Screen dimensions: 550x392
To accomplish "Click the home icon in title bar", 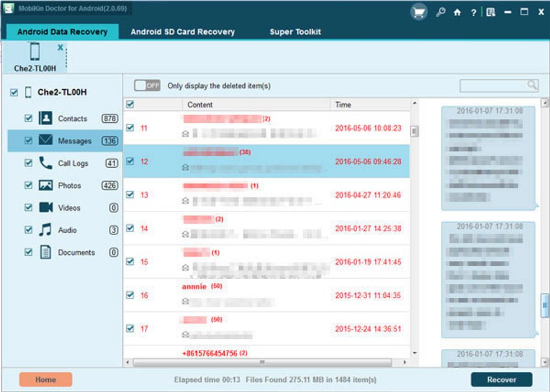I will pos(457,12).
